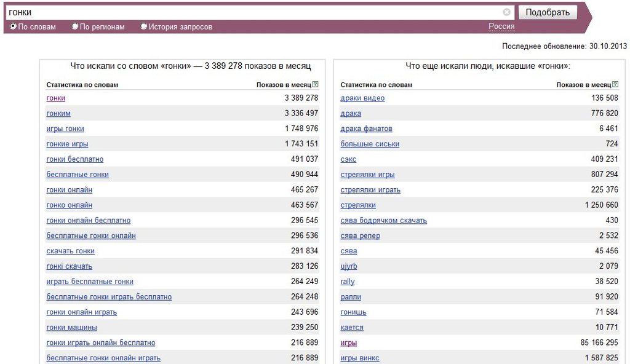Choose the 'гонишь' related query

coord(353,312)
